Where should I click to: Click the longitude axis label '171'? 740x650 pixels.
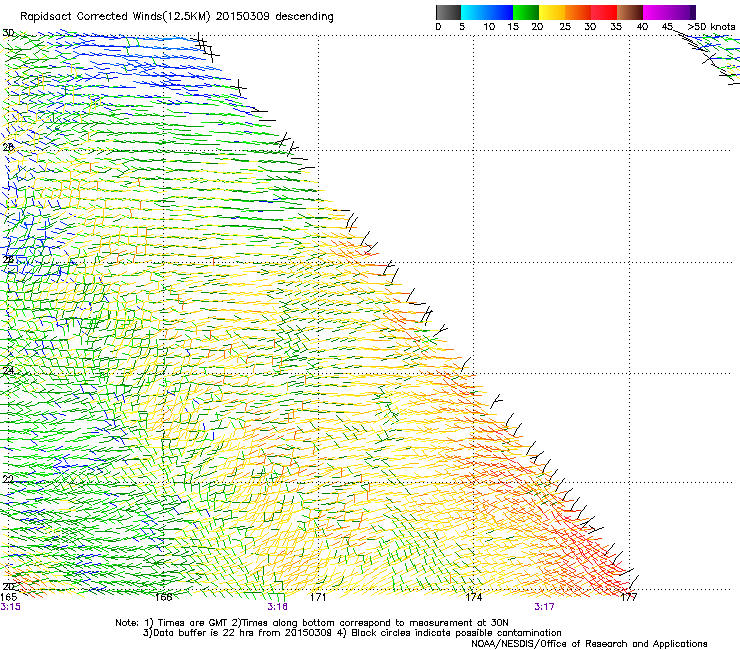tap(318, 597)
